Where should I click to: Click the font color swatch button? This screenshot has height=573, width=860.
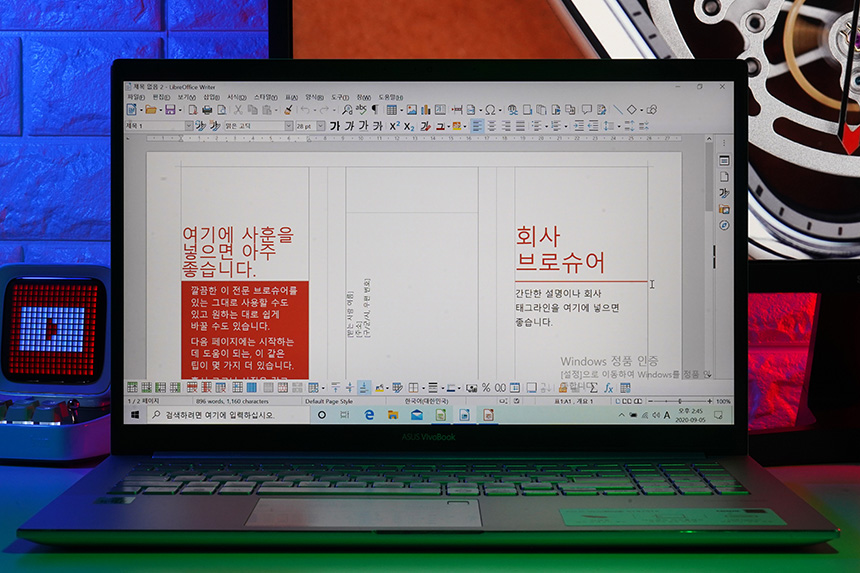440,127
